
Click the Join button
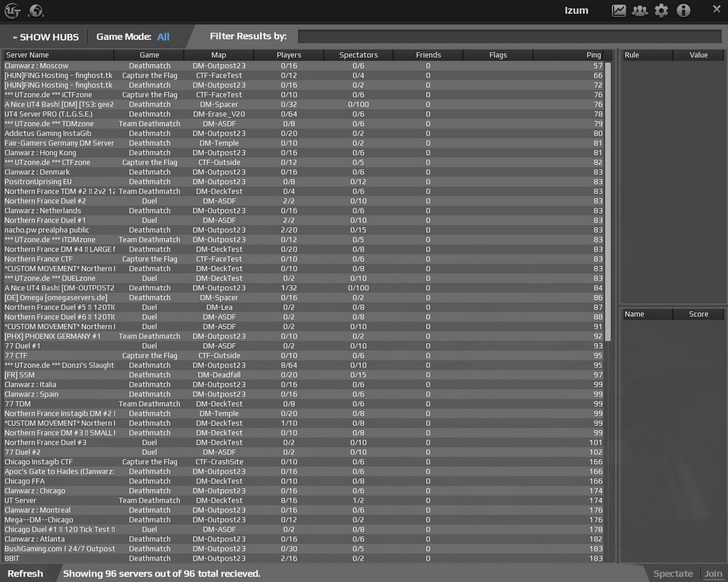[x=713, y=573]
